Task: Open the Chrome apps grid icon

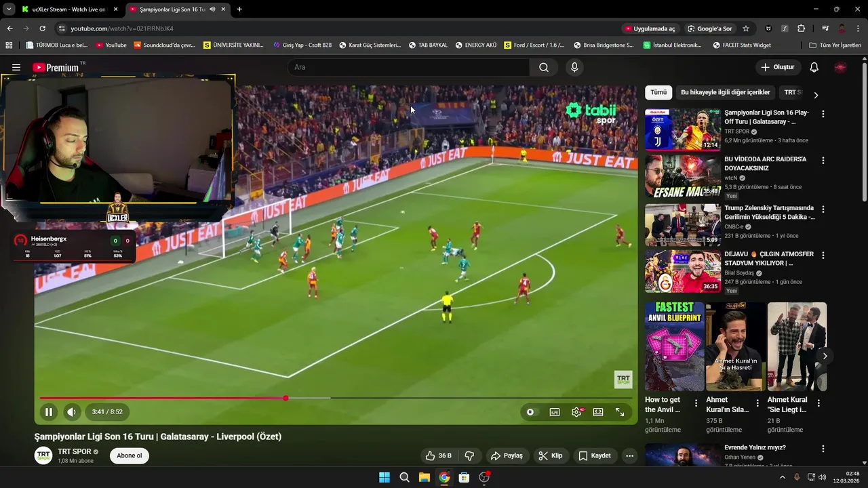Action: pos(9,45)
